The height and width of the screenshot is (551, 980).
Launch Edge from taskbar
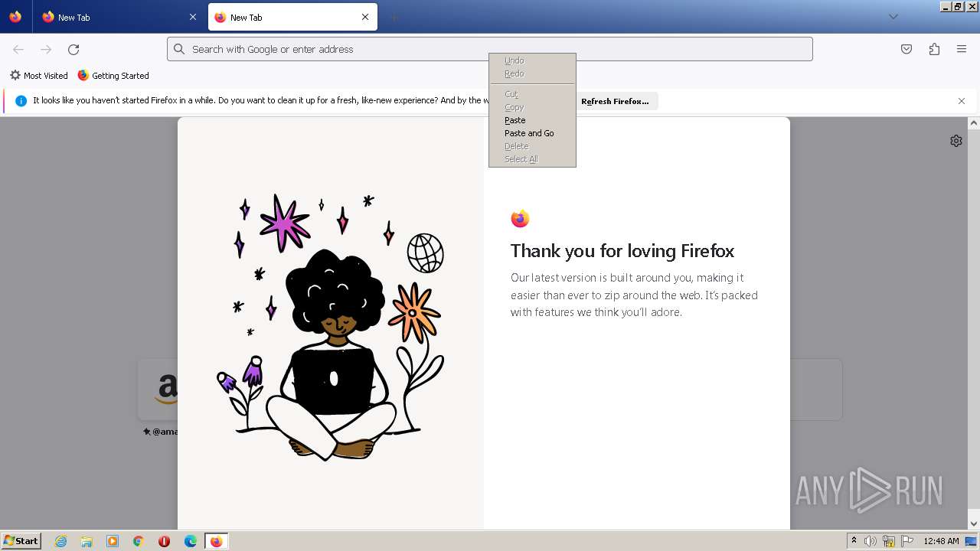(x=191, y=541)
